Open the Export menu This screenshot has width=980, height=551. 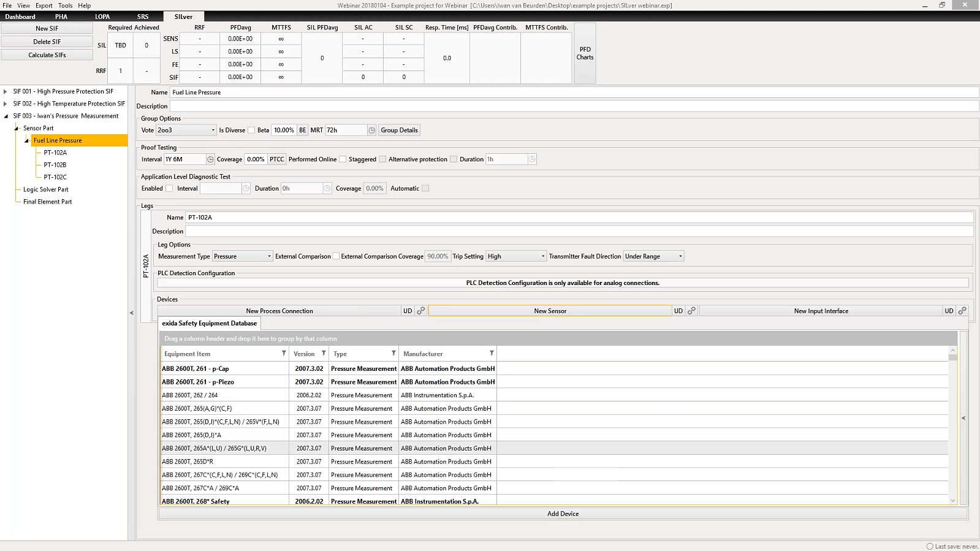[44, 6]
